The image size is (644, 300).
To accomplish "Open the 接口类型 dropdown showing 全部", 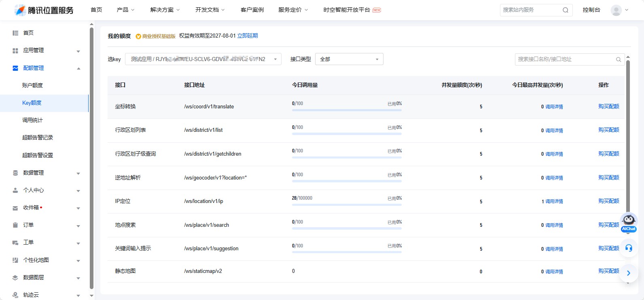I will (x=349, y=59).
